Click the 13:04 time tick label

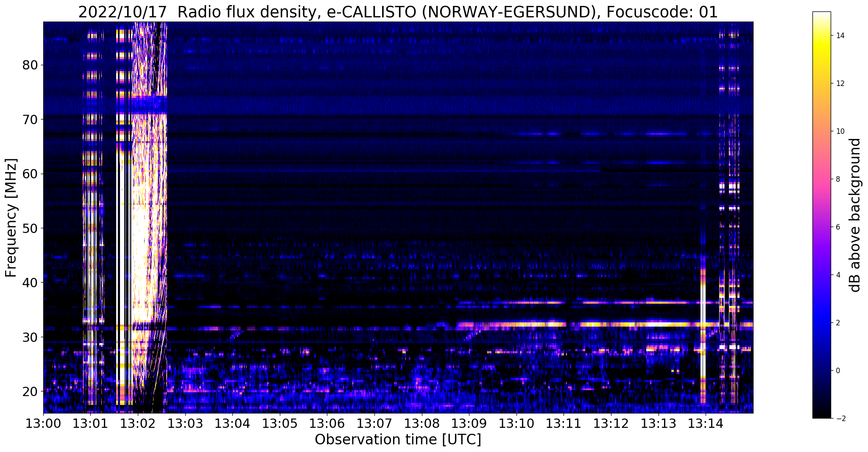(232, 424)
